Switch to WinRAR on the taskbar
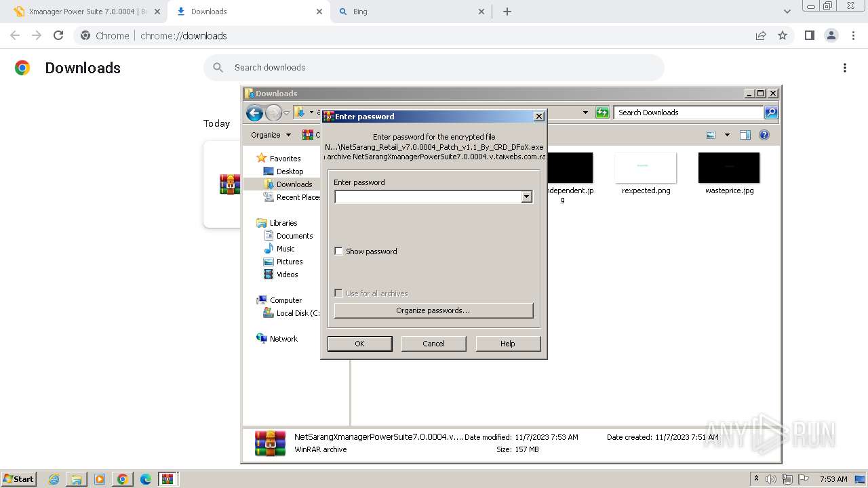Screen dimensions: 868x488 click(x=167, y=479)
